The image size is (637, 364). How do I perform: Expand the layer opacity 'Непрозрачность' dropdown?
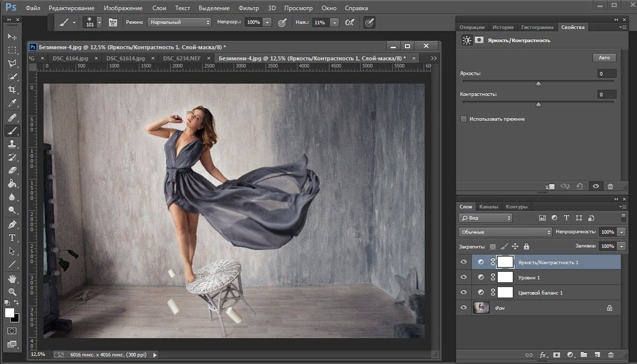pos(622,232)
